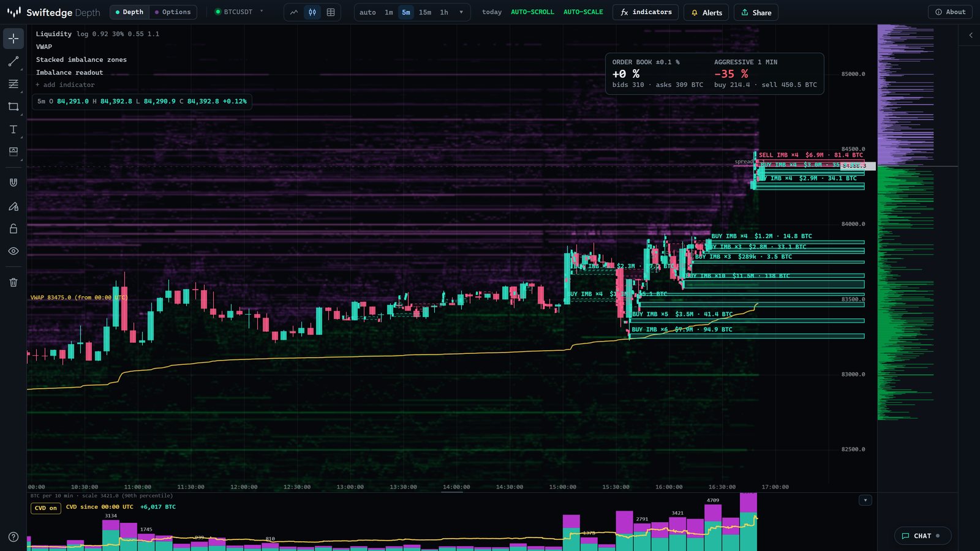Toggle the CVD on button
The height and width of the screenshot is (551, 980).
(x=46, y=508)
